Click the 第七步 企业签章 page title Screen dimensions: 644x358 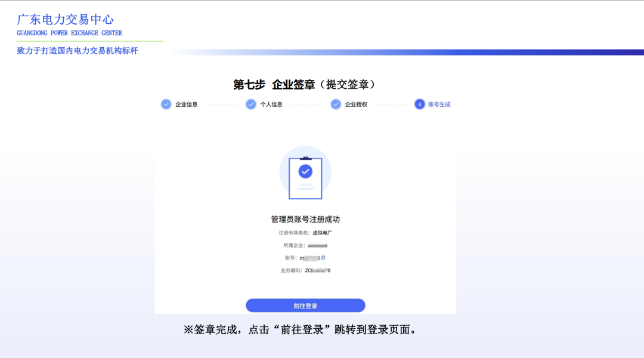305,84
